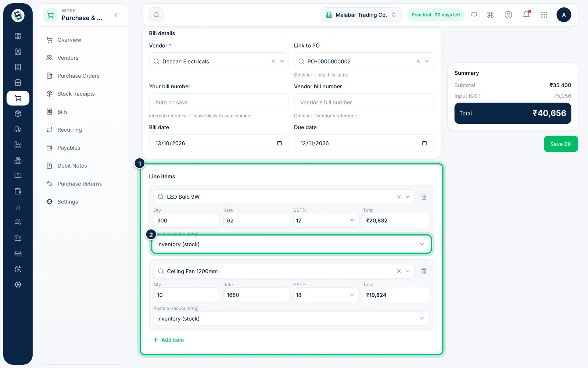Open the notifications bell
The height and width of the screenshot is (368, 588).
[526, 15]
